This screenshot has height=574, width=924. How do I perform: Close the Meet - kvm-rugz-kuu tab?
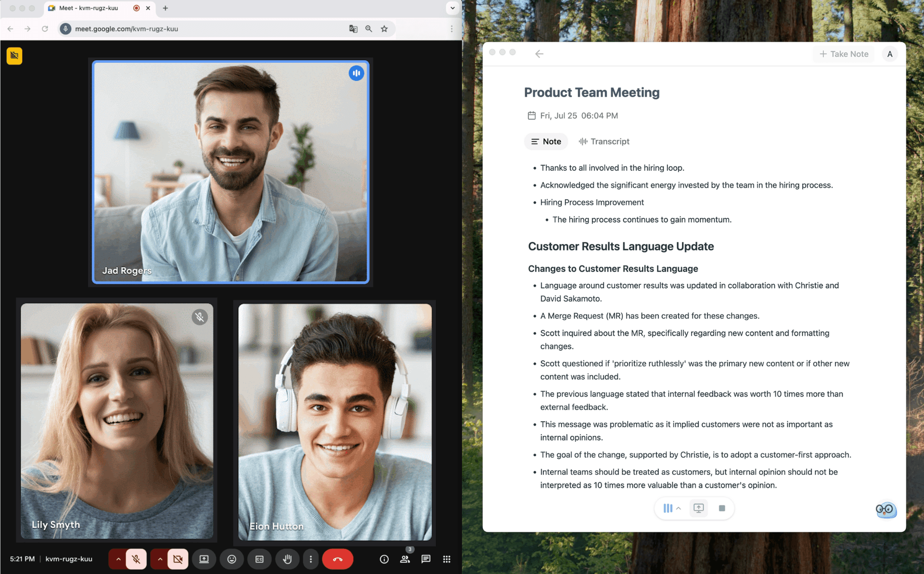pyautogui.click(x=148, y=8)
